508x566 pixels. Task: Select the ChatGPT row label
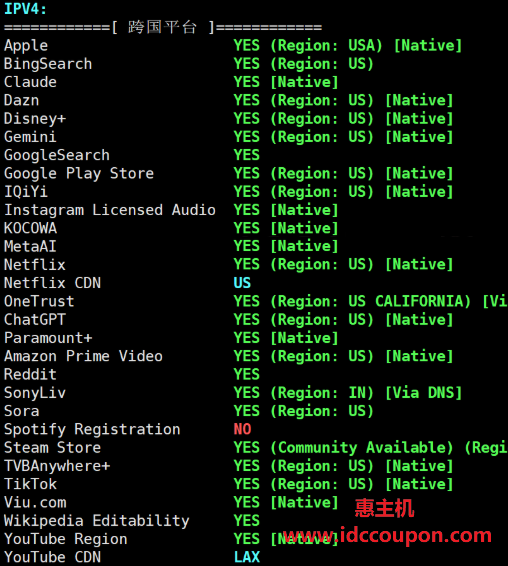pos(35,319)
